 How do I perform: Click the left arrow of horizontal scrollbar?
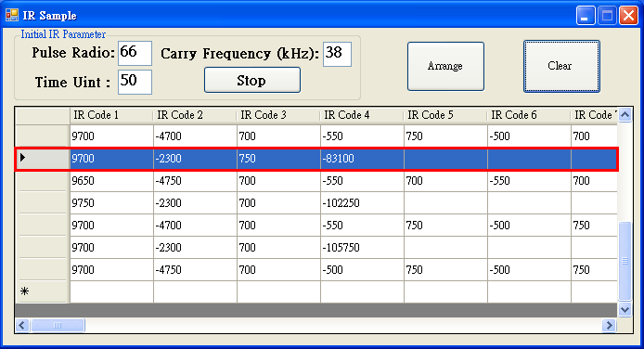[22, 326]
